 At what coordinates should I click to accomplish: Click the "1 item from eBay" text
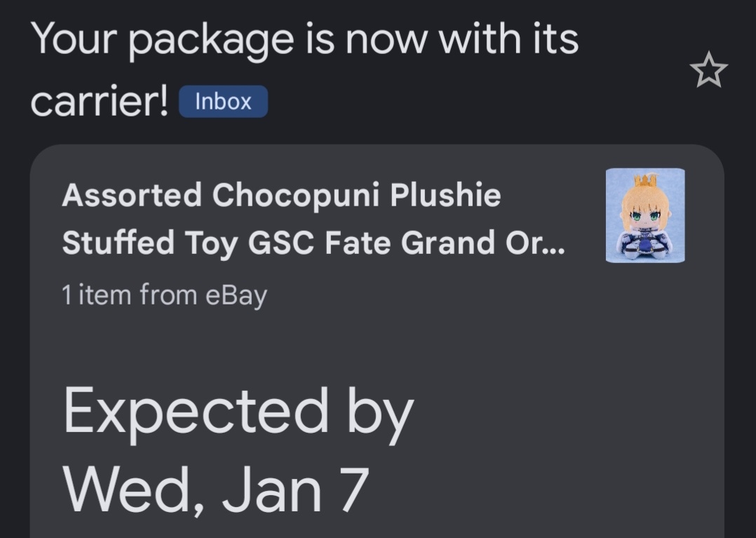pyautogui.click(x=164, y=295)
